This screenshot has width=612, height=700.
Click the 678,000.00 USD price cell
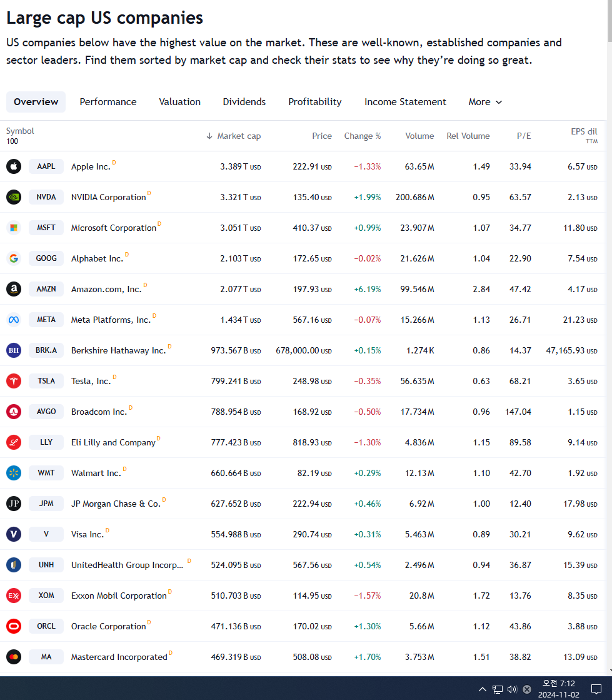tap(304, 350)
